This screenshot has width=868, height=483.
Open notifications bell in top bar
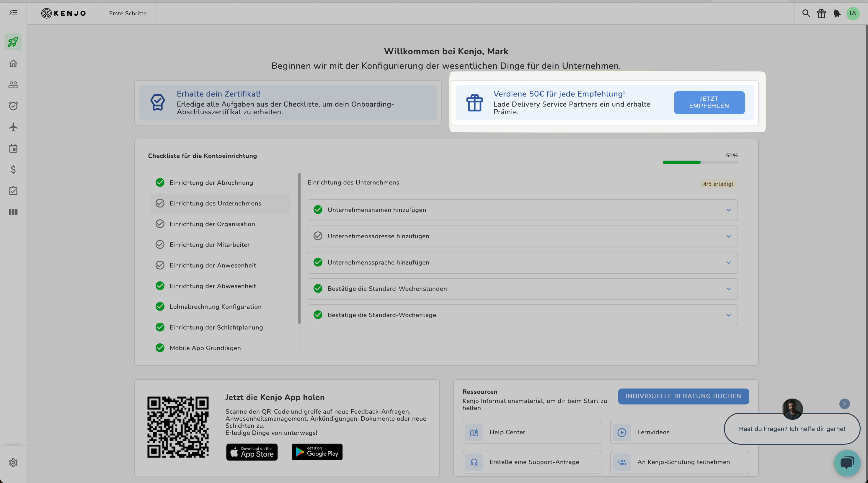click(x=837, y=14)
